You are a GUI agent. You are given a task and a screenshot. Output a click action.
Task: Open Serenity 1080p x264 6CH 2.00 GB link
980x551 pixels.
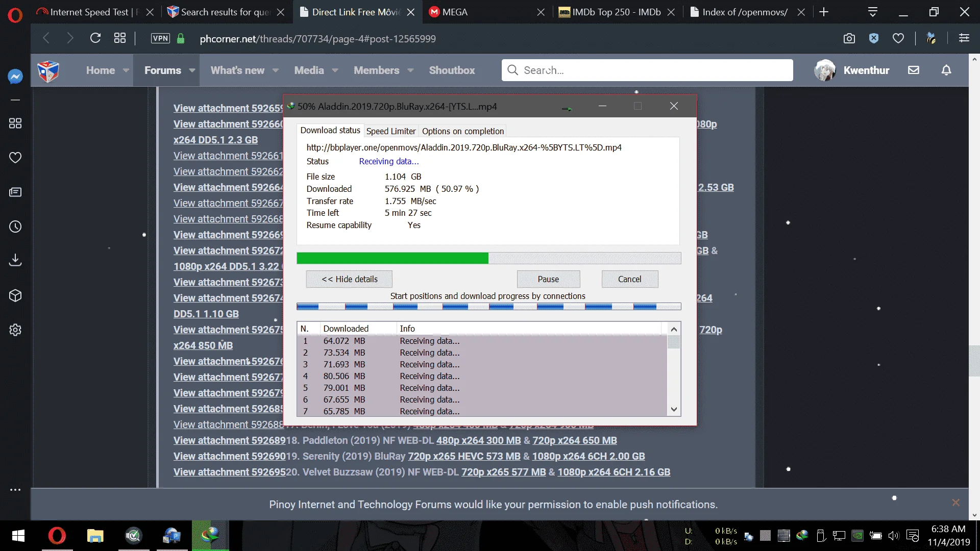coord(589,456)
